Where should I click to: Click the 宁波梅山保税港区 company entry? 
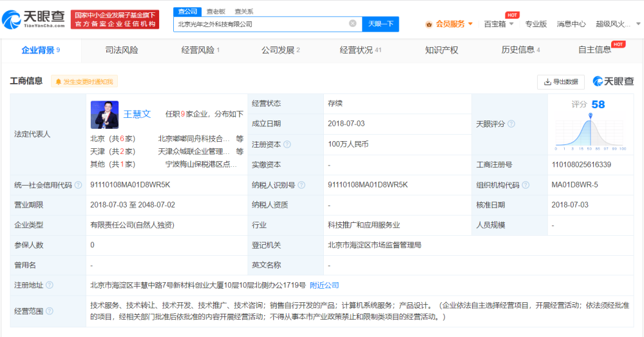click(201, 164)
